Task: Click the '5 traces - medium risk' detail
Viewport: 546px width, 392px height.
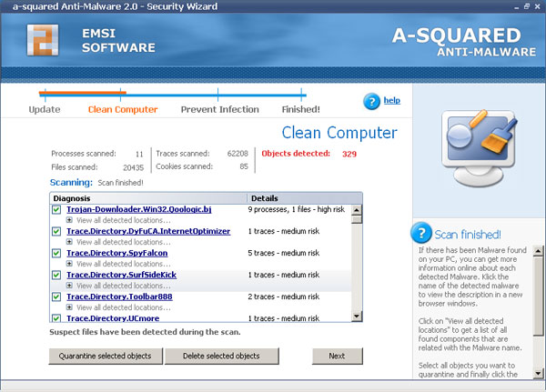Action: (x=283, y=253)
